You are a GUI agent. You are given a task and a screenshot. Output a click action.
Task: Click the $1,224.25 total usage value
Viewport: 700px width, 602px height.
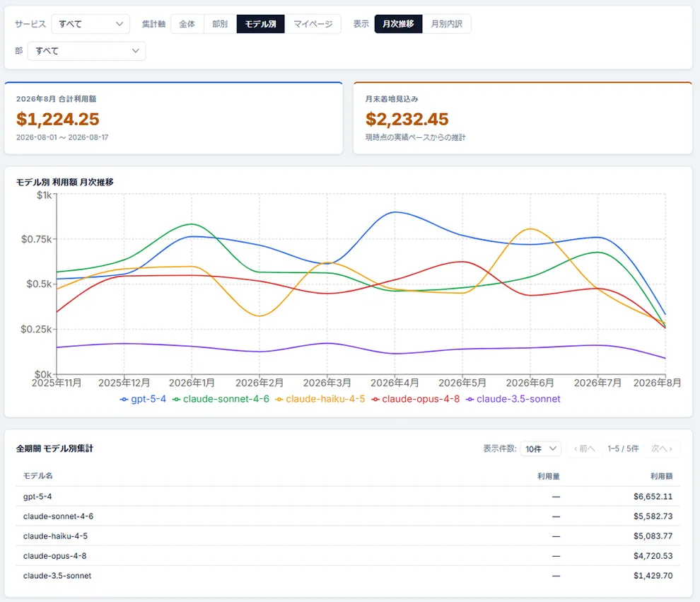(x=57, y=120)
